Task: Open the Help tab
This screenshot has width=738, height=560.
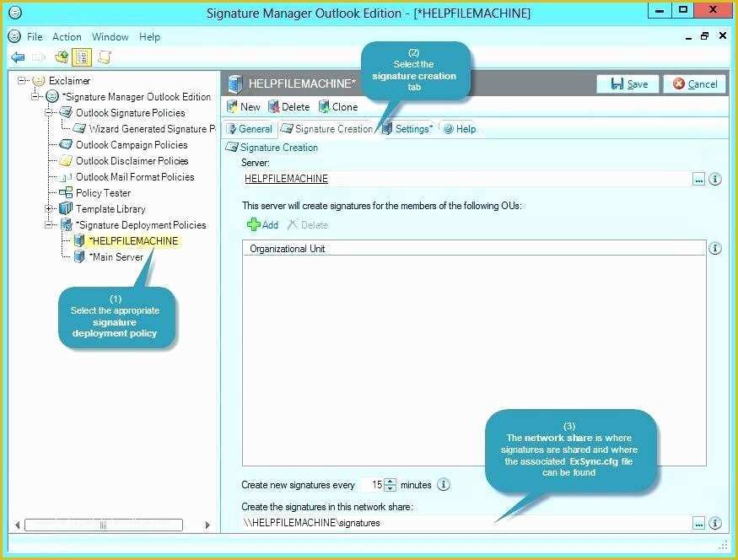Action: pyautogui.click(x=461, y=128)
